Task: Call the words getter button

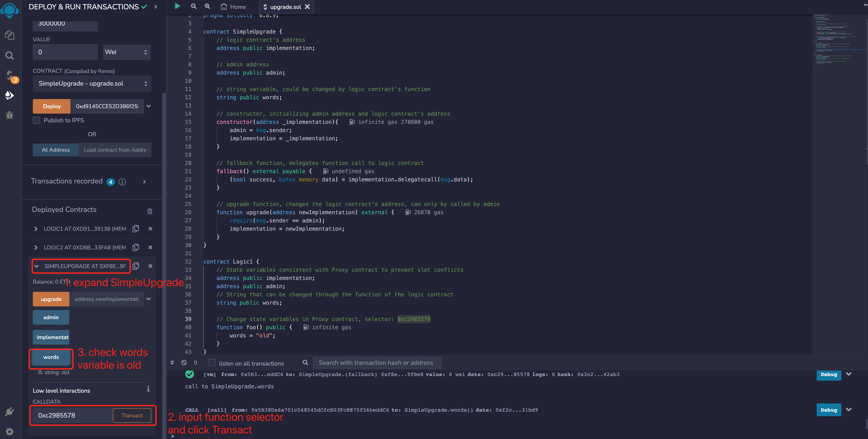Action: [x=51, y=357]
